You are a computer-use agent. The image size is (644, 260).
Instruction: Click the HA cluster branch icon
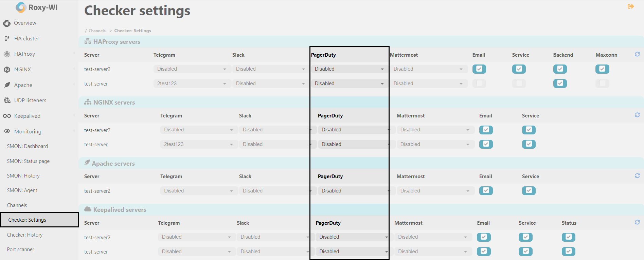coord(7,39)
